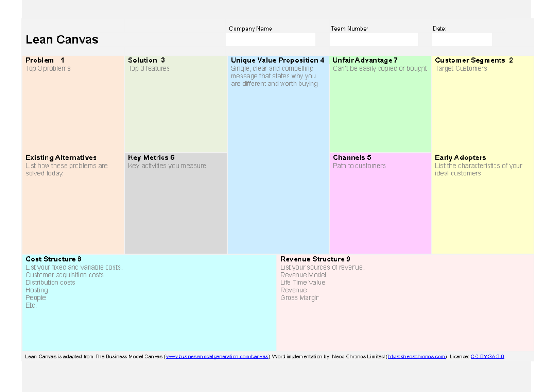Open the neoschronos.com link
Viewport: 554px width, 392px height.
coord(416,356)
